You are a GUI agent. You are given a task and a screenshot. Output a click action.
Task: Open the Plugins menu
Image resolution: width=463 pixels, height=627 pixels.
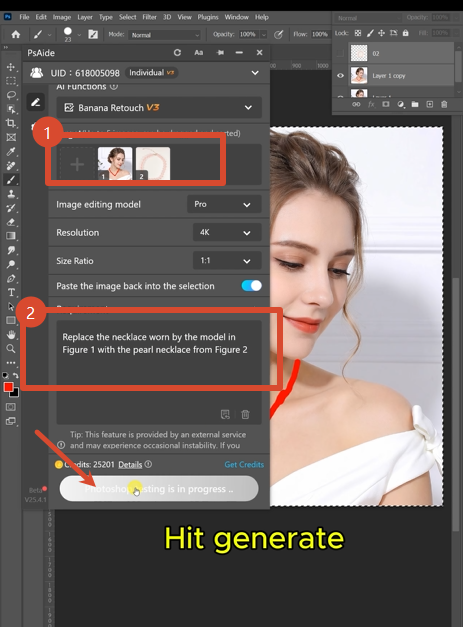(208, 17)
